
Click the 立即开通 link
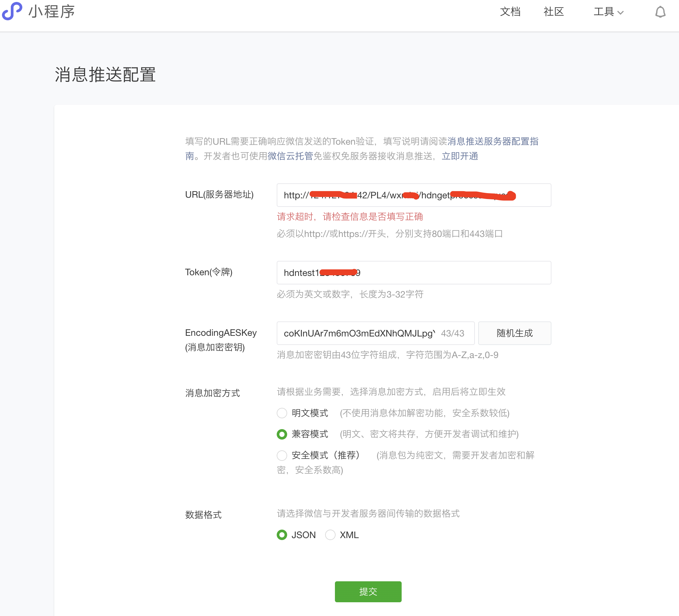[x=460, y=156]
